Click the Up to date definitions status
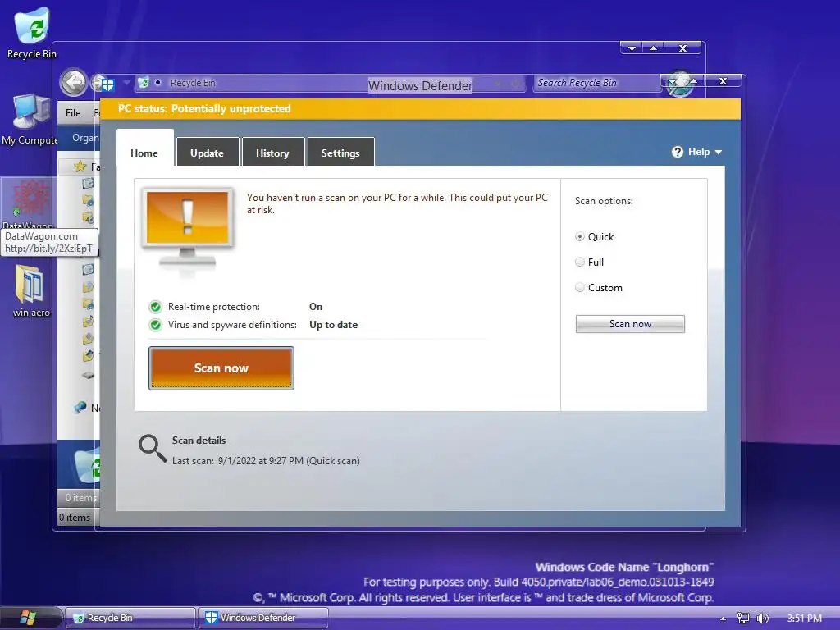The image size is (840, 630). 333,325
